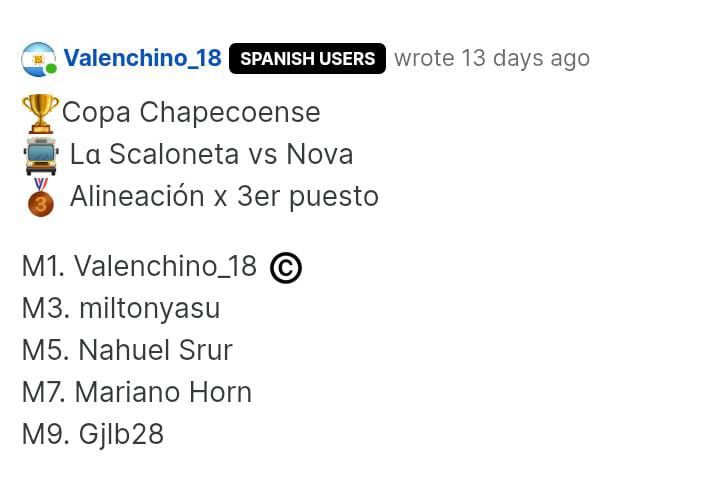The width and height of the screenshot is (720, 499).
Task: Click the captain © symbol
Action: [x=286, y=268]
